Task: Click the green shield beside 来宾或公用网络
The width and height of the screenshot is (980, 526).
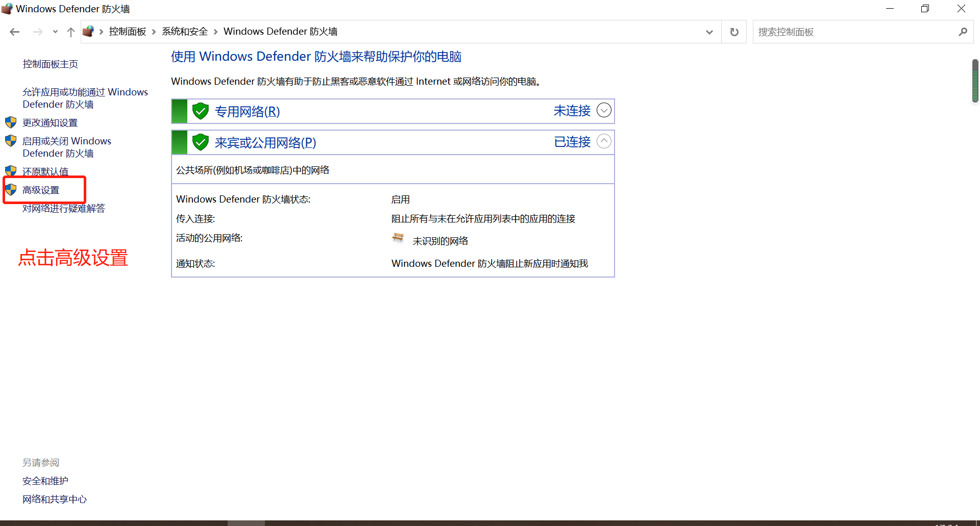Action: 201,142
